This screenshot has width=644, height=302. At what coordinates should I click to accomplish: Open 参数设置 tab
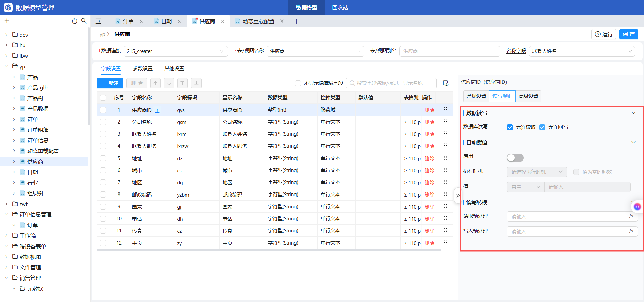point(143,69)
